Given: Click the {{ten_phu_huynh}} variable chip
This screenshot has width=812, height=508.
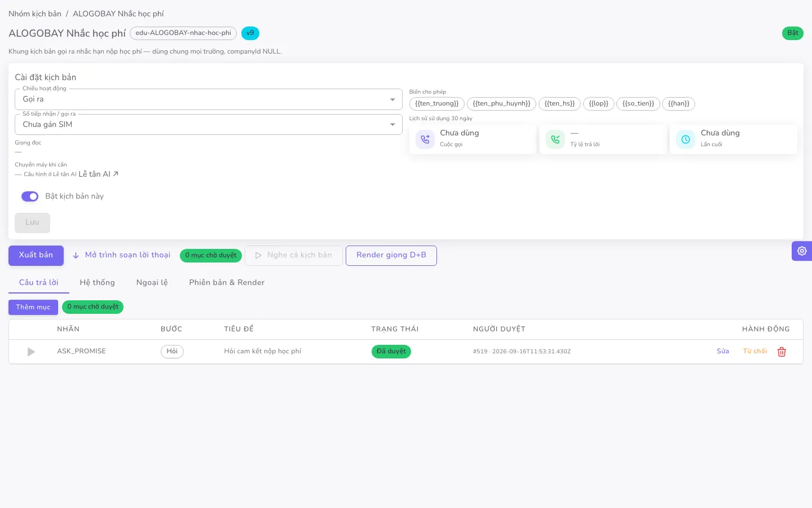Looking at the screenshot, I should (501, 104).
